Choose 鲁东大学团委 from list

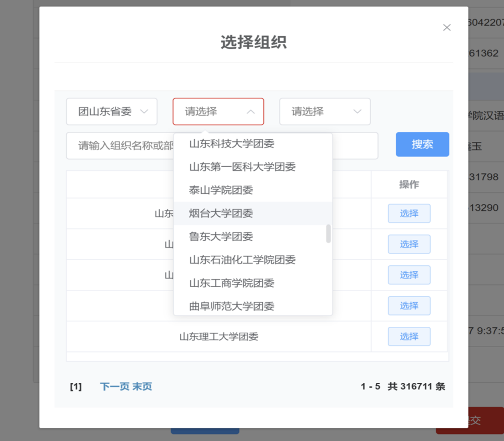[x=221, y=237]
